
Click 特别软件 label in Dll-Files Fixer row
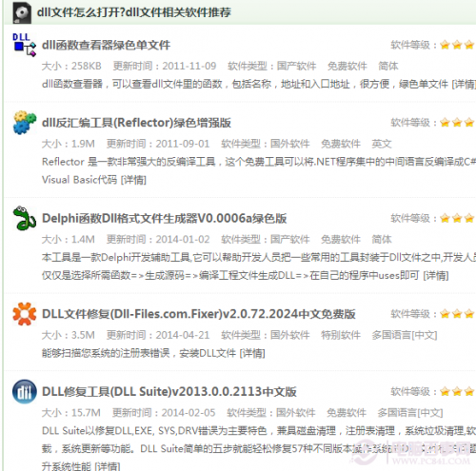[341, 335]
